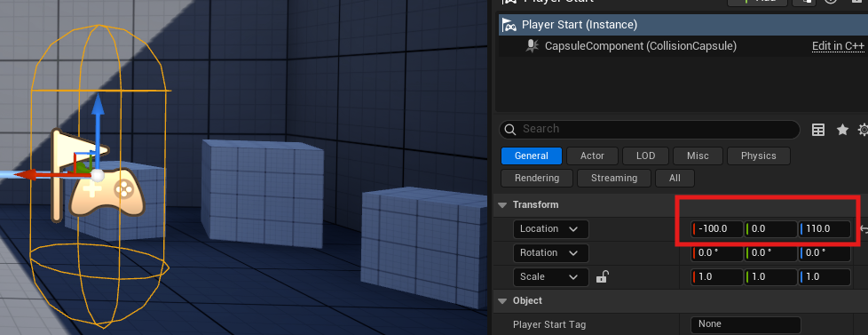
Task: Click Rotation Z field with blue marker
Action: click(825, 253)
